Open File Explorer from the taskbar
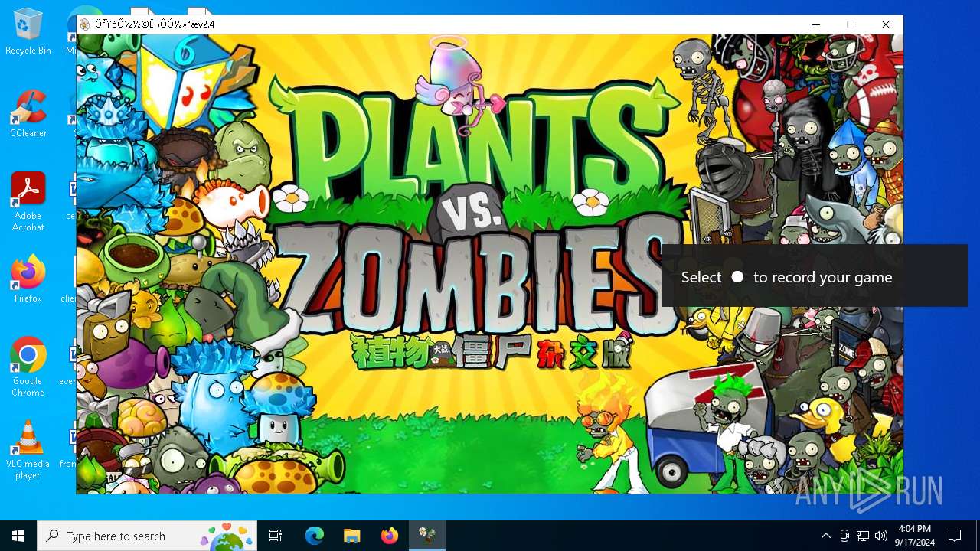 click(351, 536)
